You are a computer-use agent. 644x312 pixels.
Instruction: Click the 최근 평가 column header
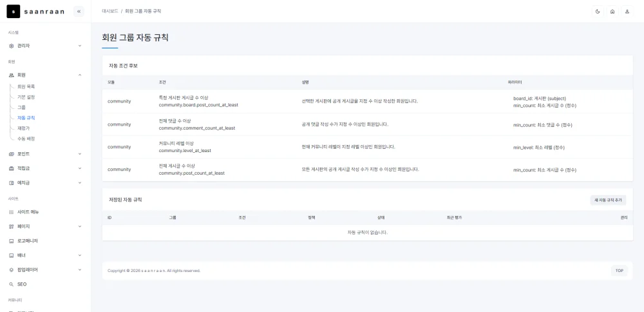coord(454,217)
